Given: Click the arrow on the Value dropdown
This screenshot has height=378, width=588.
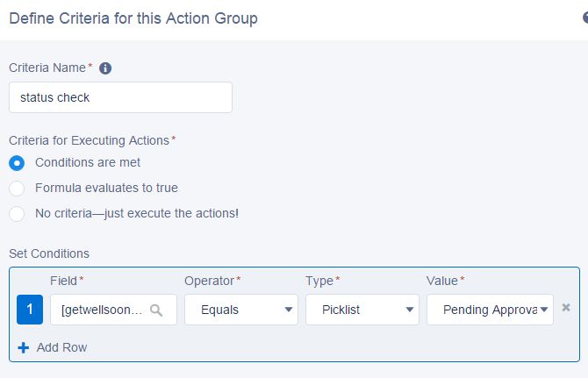Looking at the screenshot, I should click(x=546, y=310).
